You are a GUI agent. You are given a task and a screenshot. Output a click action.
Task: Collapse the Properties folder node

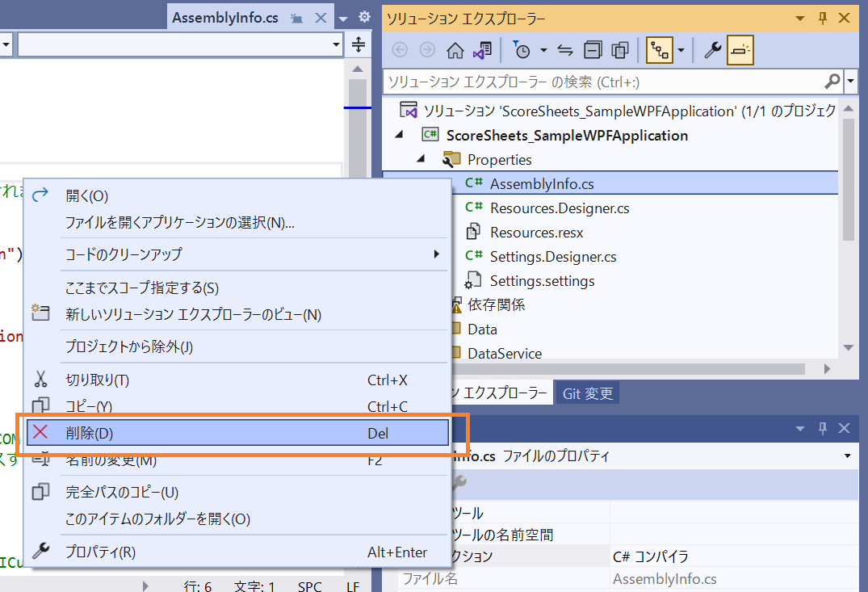[421, 159]
